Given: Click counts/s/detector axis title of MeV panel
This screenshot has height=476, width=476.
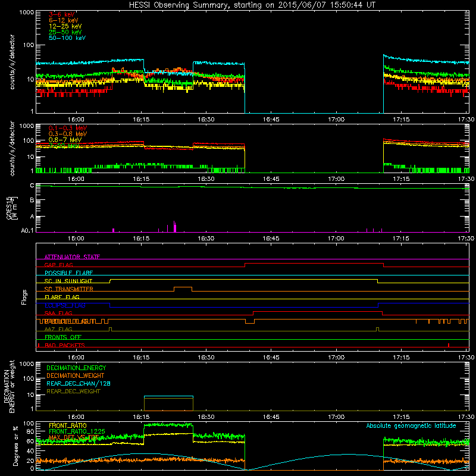Looking at the screenshot, I should 12,148.
